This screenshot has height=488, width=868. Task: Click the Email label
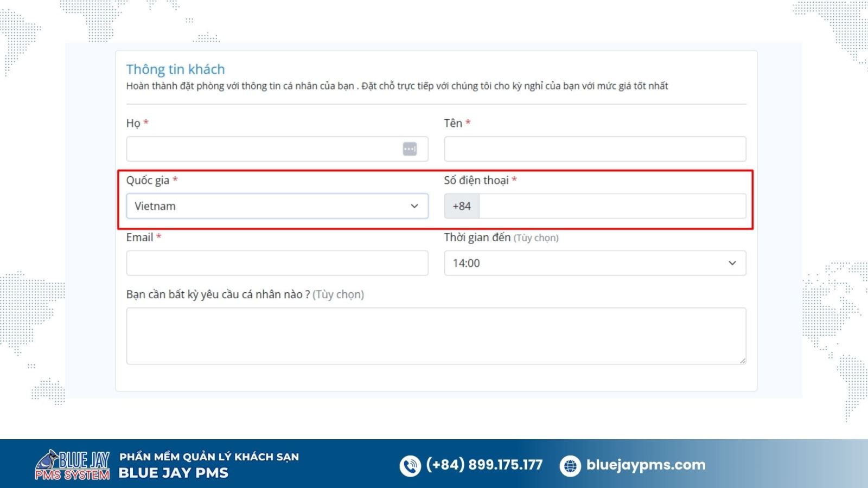tap(139, 237)
